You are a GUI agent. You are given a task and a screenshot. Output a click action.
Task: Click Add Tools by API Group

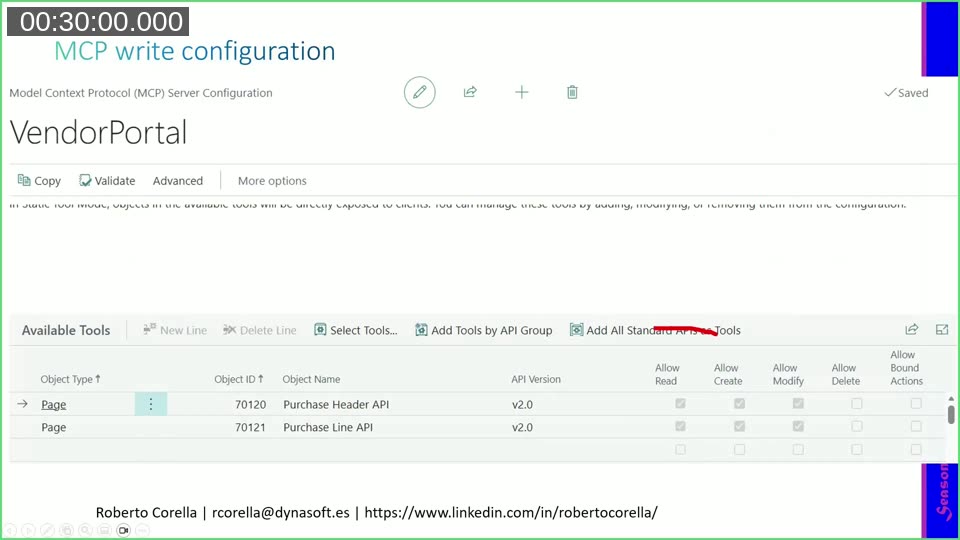point(484,330)
